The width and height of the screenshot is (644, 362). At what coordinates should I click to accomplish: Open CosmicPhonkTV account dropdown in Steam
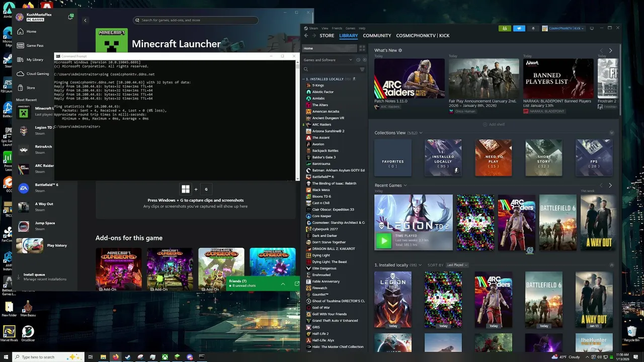point(564,28)
